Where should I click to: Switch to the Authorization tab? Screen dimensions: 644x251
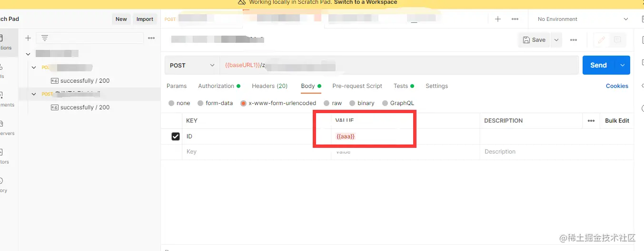tap(219, 86)
